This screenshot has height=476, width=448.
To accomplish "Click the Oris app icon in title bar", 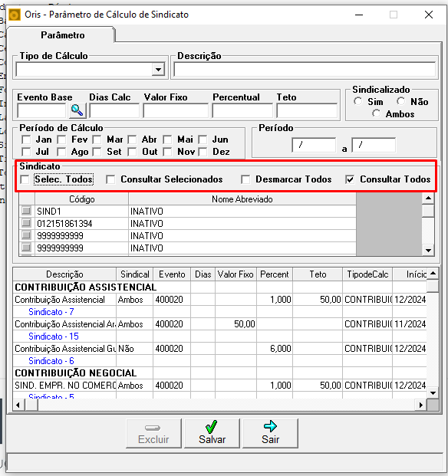I will coord(15,15).
